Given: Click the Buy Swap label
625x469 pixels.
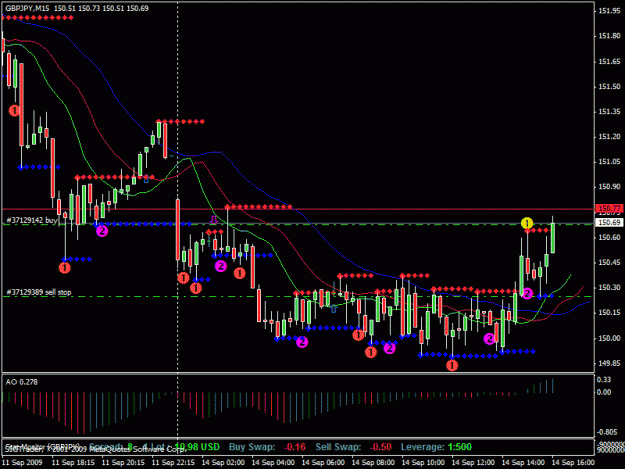Looking at the screenshot, I should pyautogui.click(x=252, y=447).
